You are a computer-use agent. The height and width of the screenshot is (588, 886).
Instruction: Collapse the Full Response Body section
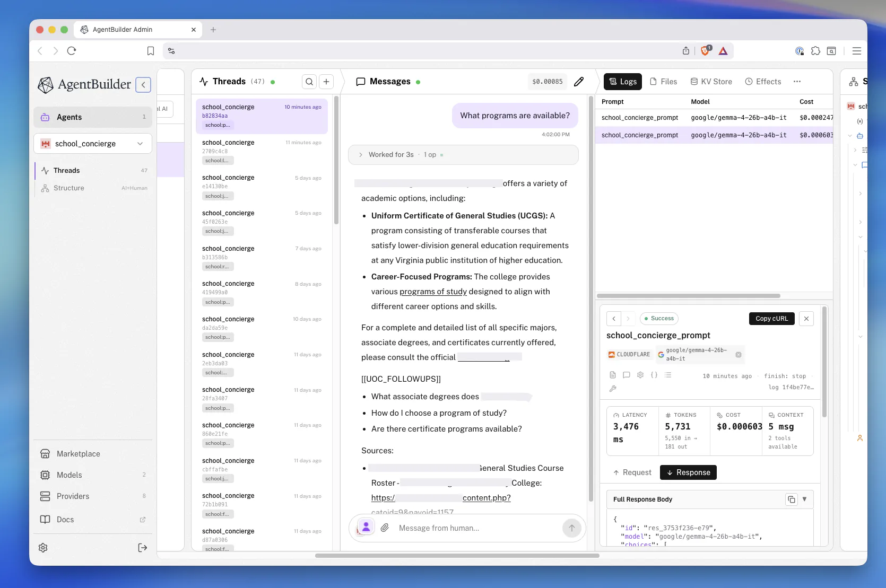click(x=805, y=499)
